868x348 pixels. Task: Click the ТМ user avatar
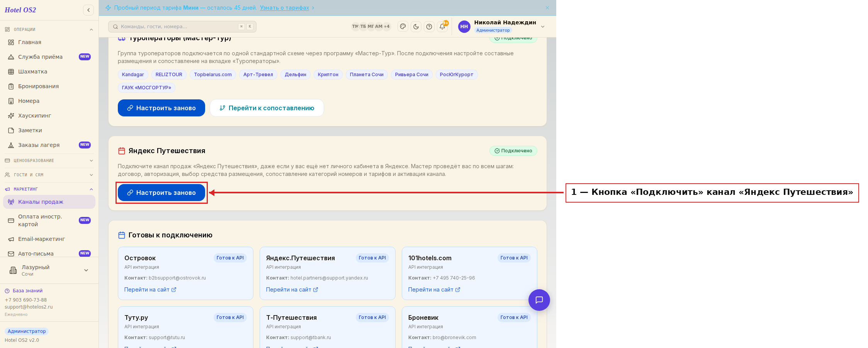[355, 26]
